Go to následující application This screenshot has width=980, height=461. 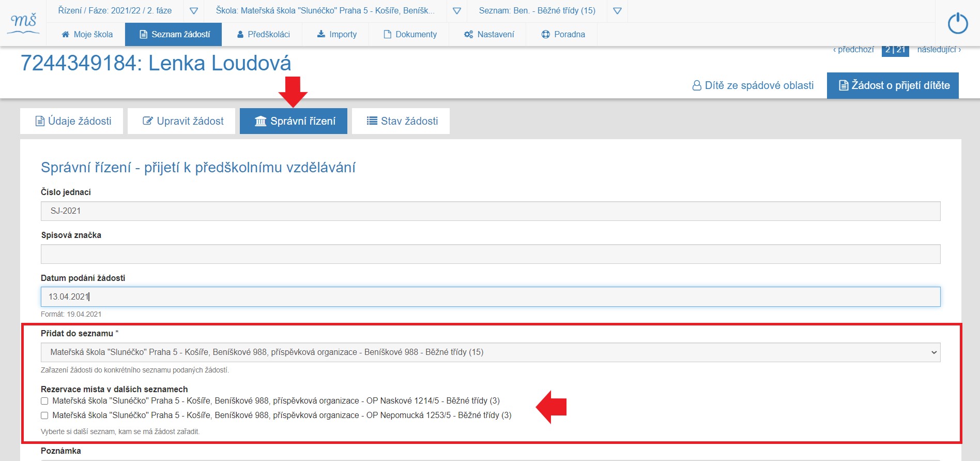939,50
